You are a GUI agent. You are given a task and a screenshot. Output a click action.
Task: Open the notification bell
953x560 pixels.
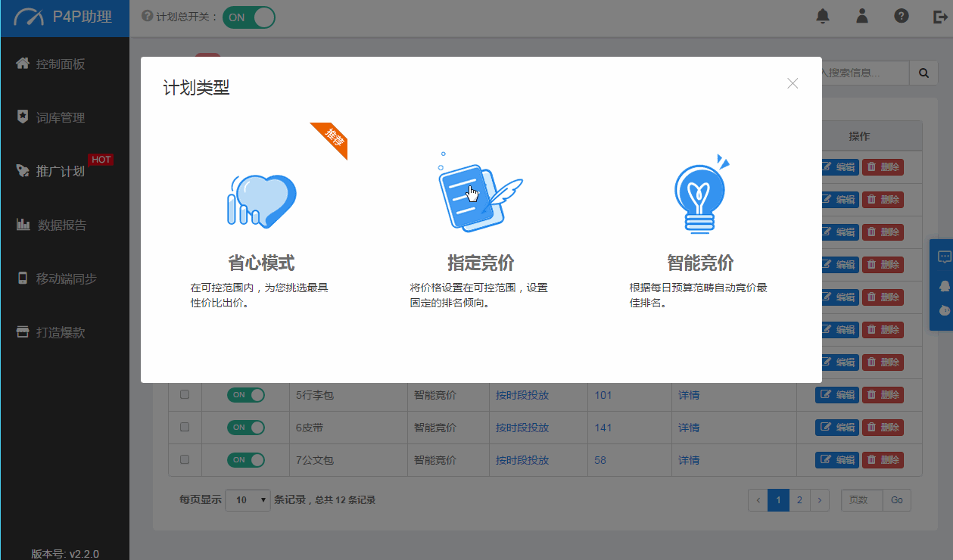823,17
